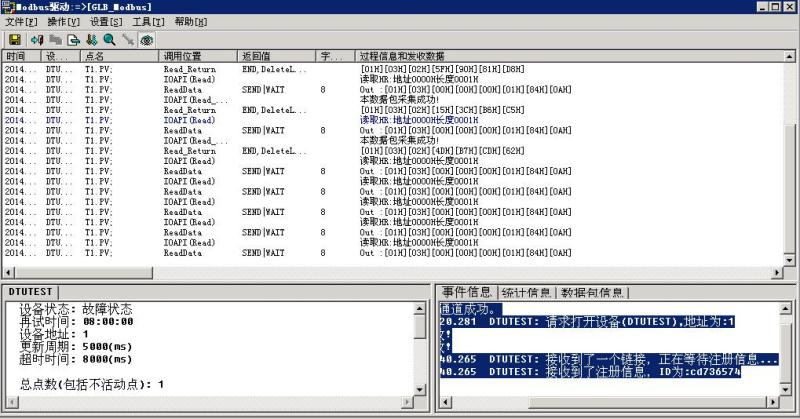Switch to the 统计信息 tab
800x419 pixels.
tap(526, 292)
